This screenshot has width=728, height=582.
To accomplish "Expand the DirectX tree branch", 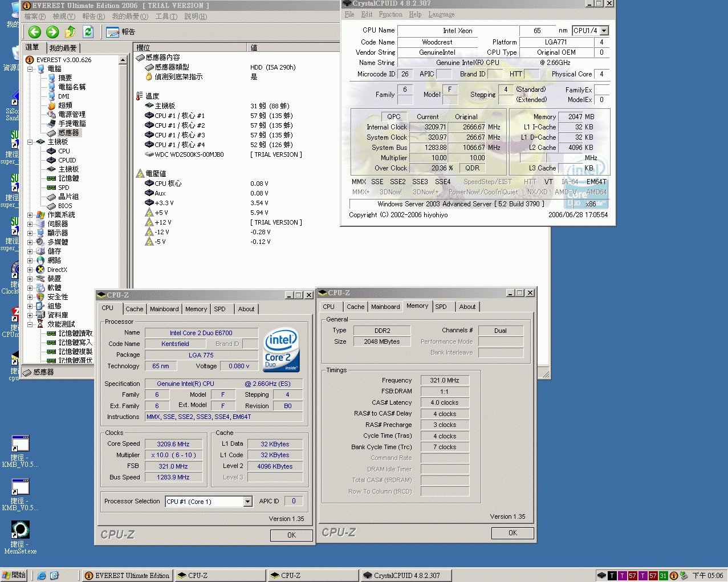I will point(30,270).
